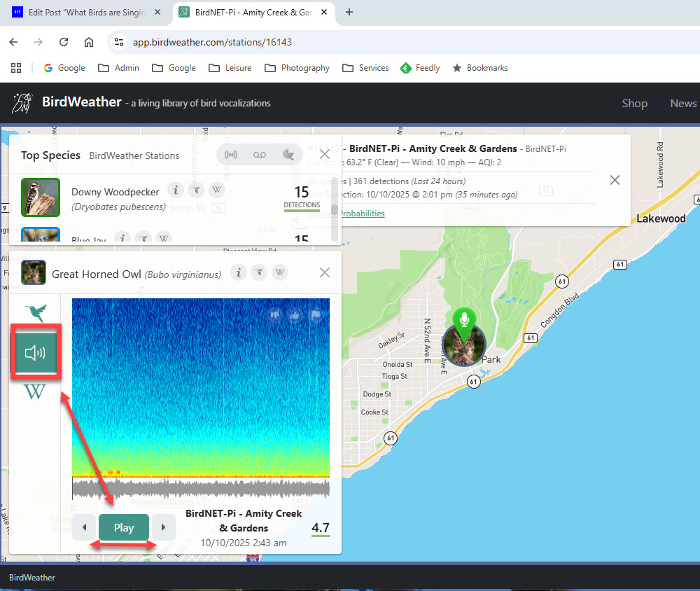Go to the next recording arrow
This screenshot has height=591, width=700.
click(164, 527)
